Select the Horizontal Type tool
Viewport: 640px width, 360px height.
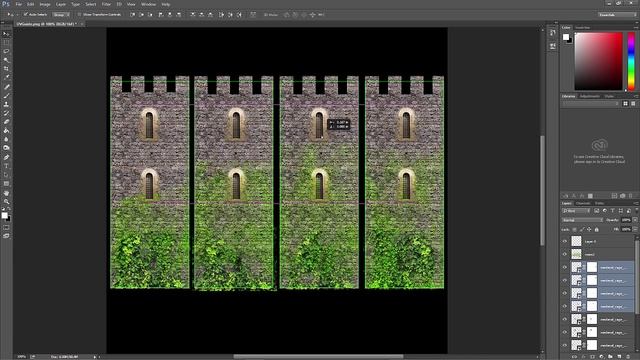[x=6, y=166]
